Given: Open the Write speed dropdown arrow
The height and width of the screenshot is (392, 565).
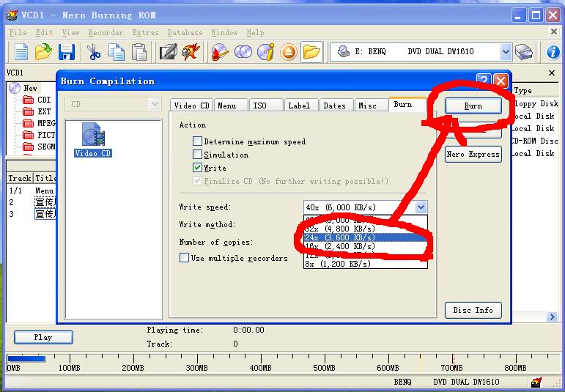Looking at the screenshot, I should [421, 207].
